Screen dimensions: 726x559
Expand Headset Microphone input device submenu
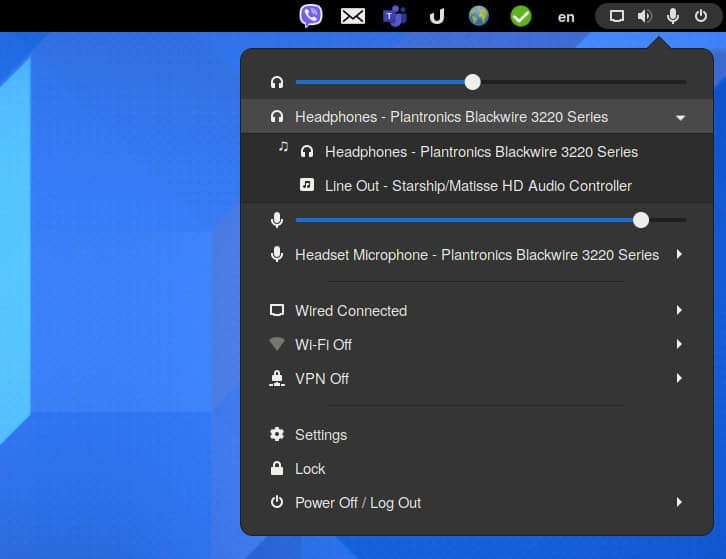point(477,255)
